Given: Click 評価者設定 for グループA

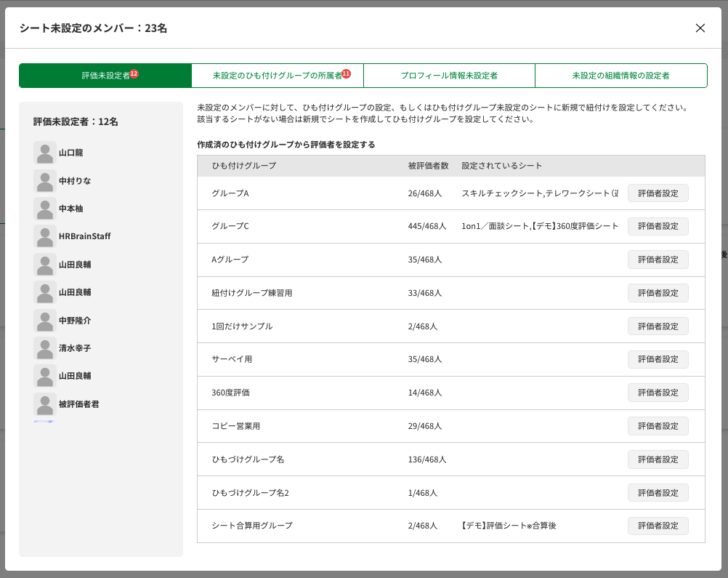Looking at the screenshot, I should point(658,193).
